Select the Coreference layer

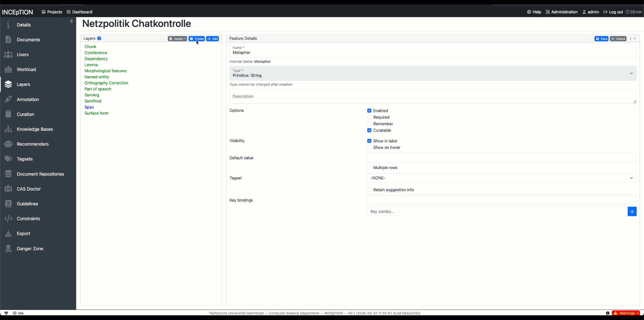coord(96,53)
